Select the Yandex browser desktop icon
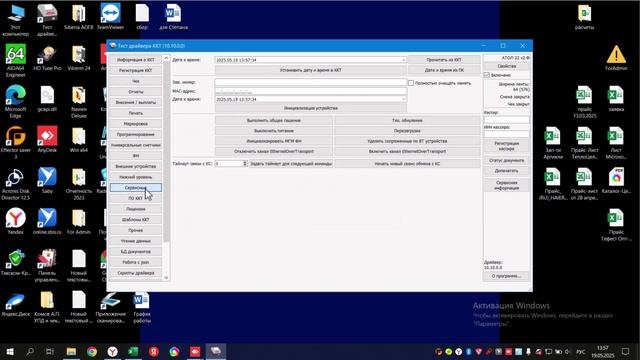 coord(16,221)
